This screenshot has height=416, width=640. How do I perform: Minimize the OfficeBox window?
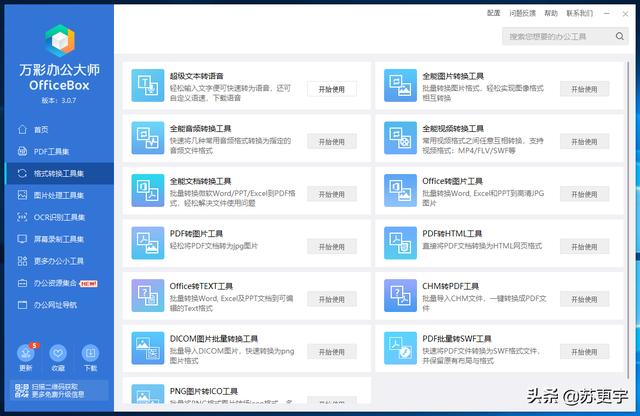607,13
